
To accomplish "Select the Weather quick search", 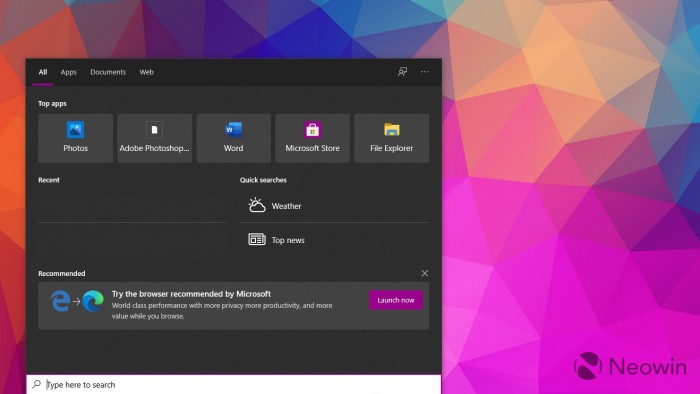I will click(334, 206).
